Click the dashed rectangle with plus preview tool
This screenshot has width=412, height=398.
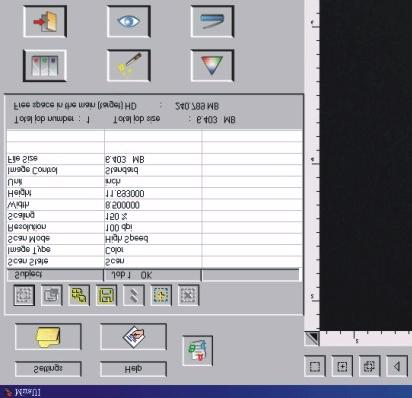click(342, 366)
